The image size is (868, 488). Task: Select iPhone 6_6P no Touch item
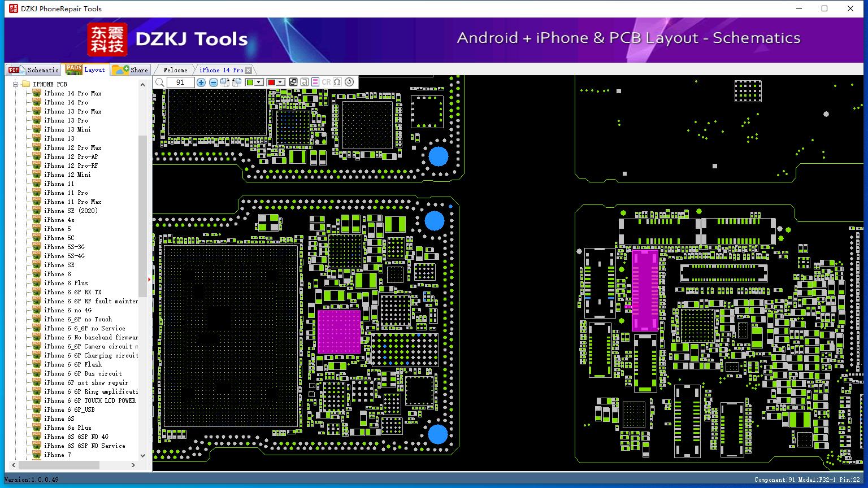pos(78,319)
